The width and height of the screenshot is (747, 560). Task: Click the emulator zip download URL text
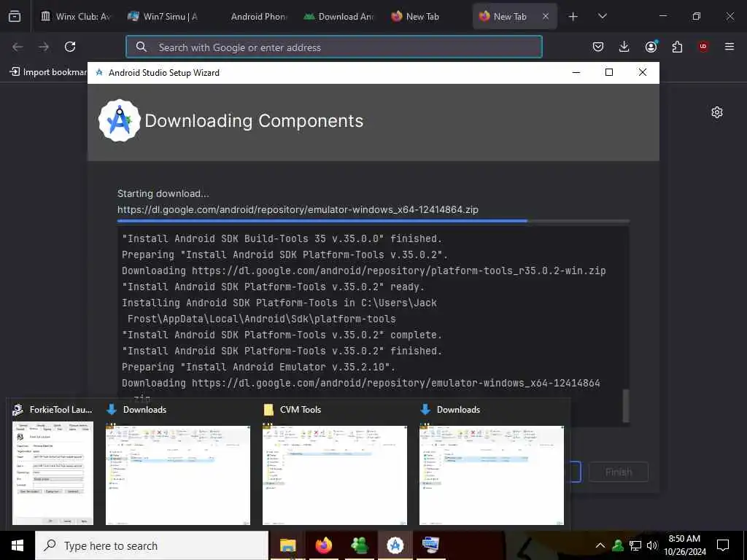298,209
